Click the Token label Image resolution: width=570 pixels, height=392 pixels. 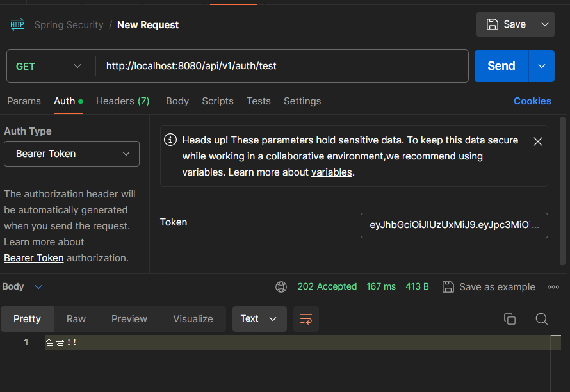point(174,222)
